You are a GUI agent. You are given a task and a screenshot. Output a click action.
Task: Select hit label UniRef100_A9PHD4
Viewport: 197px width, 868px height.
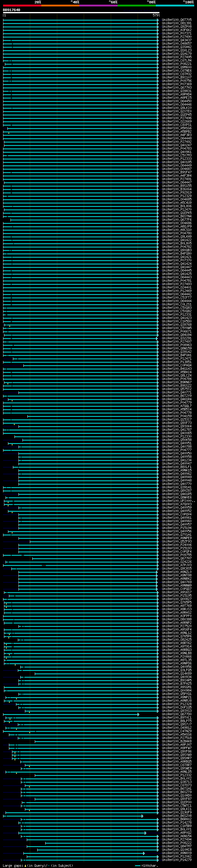click(x=176, y=94)
